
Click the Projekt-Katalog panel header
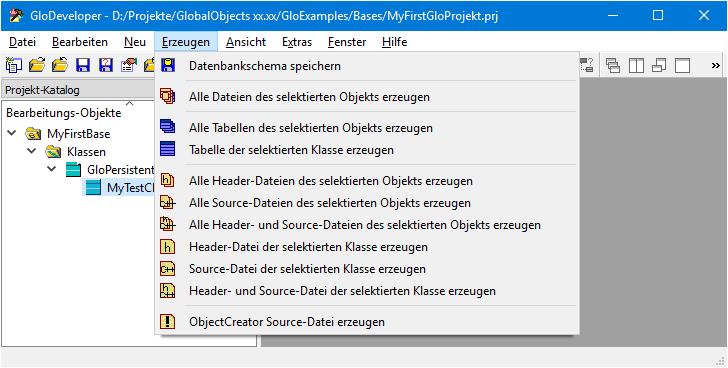(x=79, y=90)
